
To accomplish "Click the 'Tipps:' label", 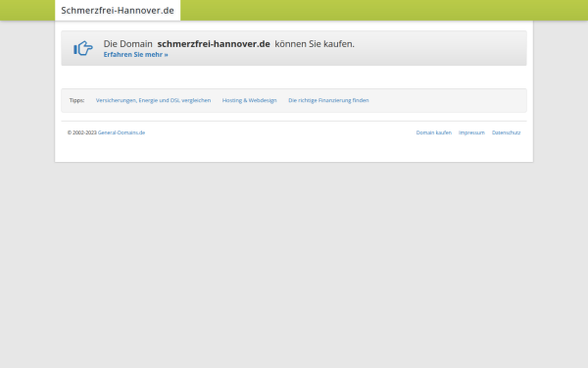I will (x=76, y=100).
